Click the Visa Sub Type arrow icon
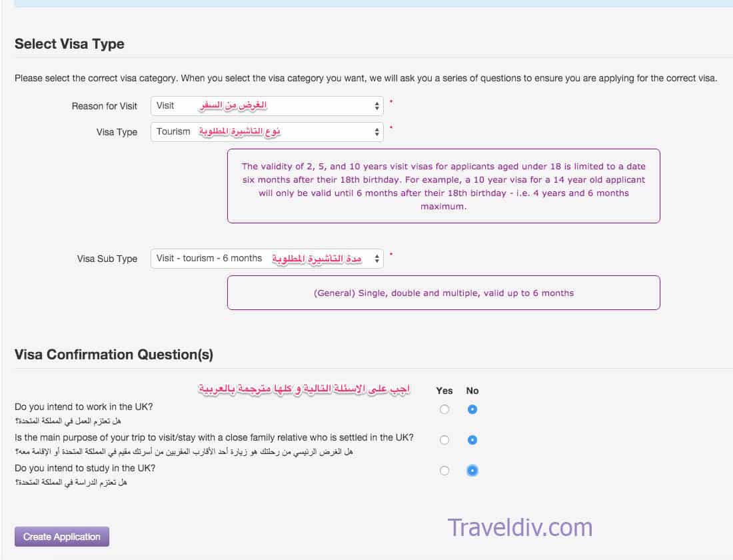Image resolution: width=733 pixels, height=560 pixels. [376, 259]
